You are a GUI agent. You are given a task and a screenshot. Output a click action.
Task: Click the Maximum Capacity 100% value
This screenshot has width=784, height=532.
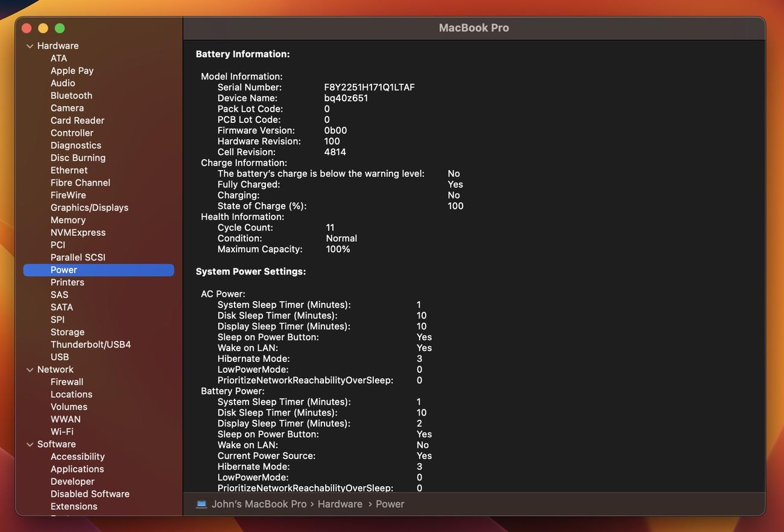[x=338, y=250]
